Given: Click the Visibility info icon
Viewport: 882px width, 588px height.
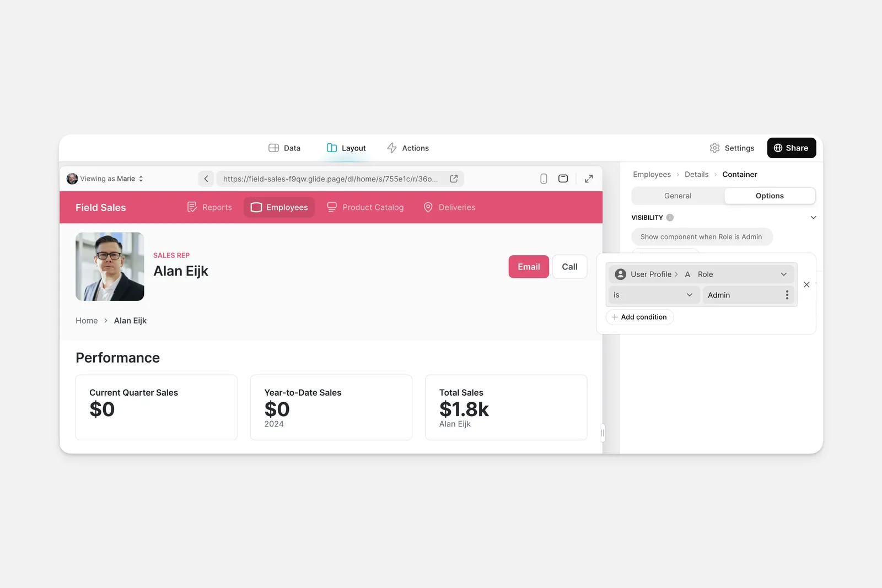Looking at the screenshot, I should [x=670, y=218].
